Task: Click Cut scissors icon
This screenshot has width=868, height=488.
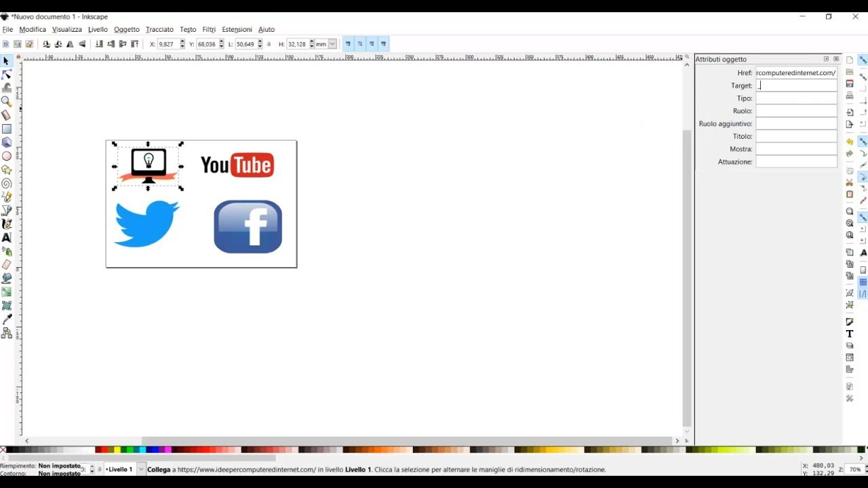Action: (x=850, y=182)
